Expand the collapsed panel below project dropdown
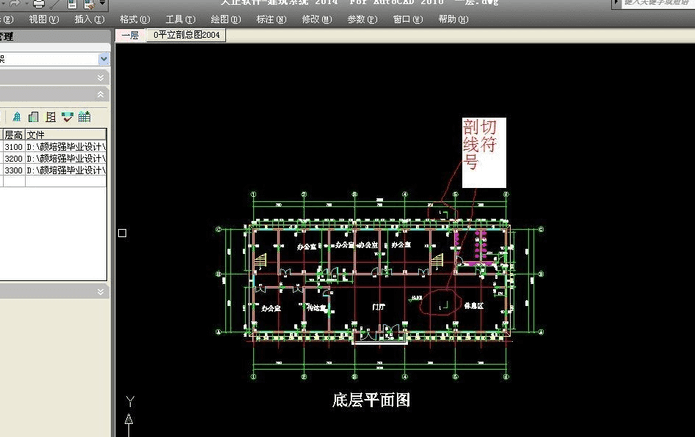This screenshot has height=437, width=695. [101, 78]
